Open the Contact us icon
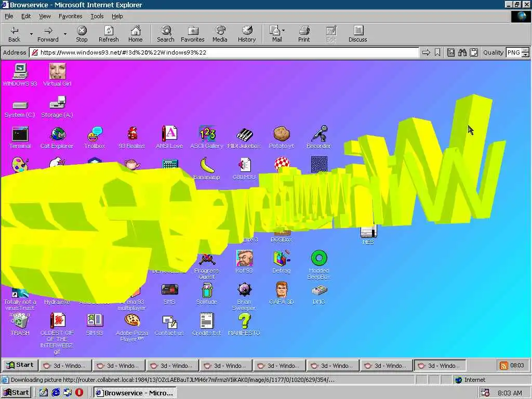The width and height of the screenshot is (532, 399). [x=169, y=326]
